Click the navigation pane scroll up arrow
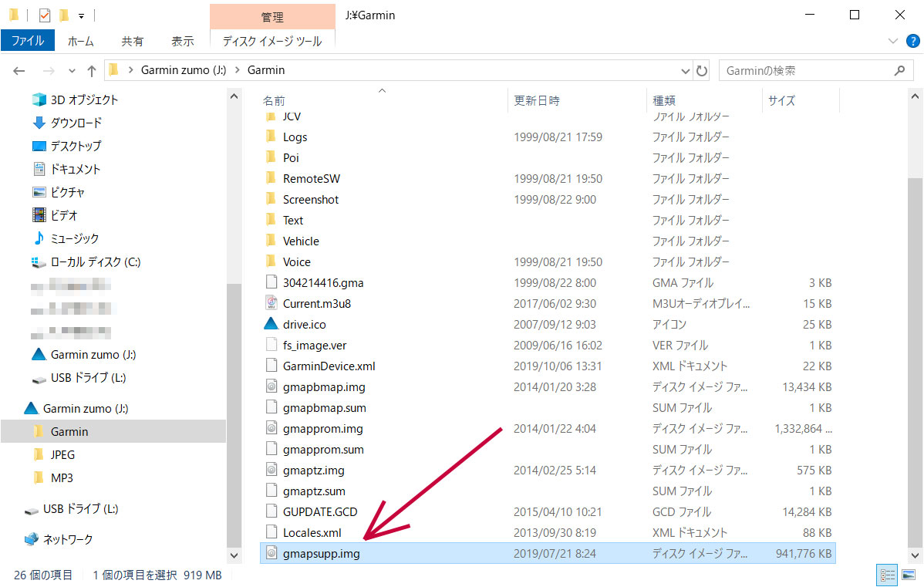The image size is (924, 587). [234, 96]
